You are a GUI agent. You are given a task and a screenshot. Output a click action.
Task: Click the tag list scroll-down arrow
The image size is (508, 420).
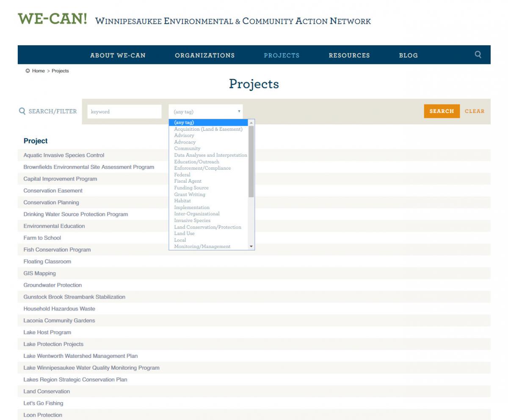[x=251, y=246]
